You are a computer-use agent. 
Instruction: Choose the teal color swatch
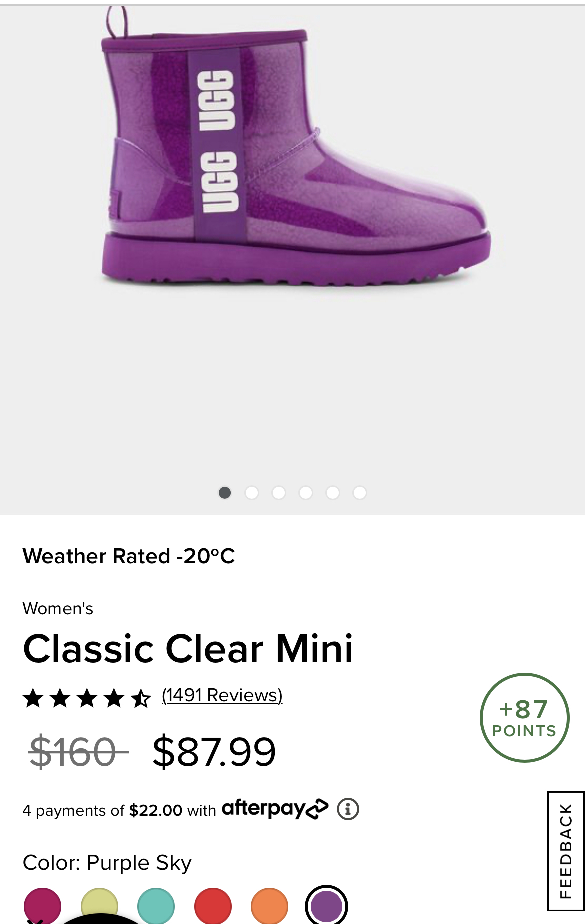coord(156,906)
